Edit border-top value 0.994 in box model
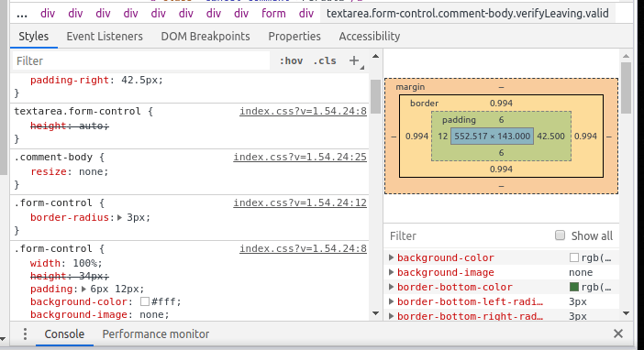This screenshot has height=350, width=644. (x=501, y=104)
